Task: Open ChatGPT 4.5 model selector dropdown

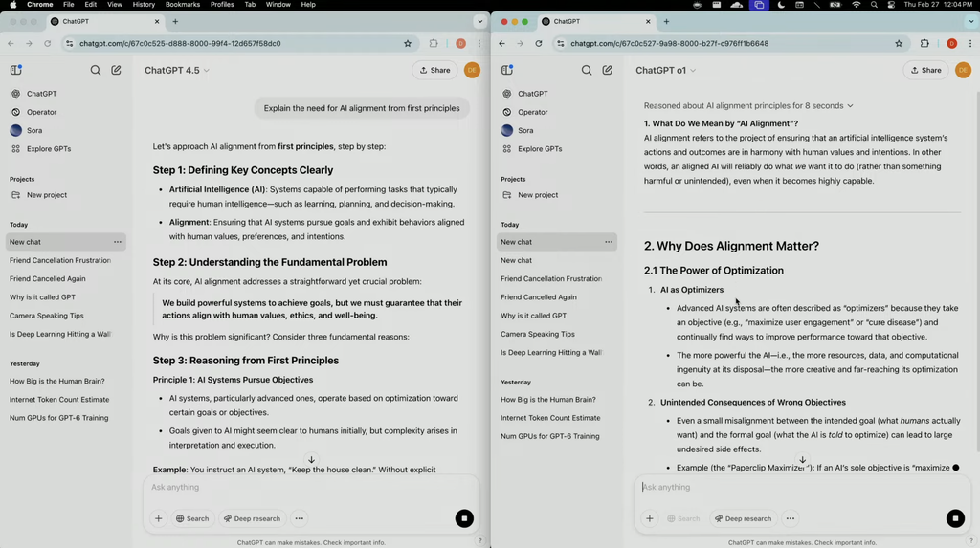Action: click(177, 70)
